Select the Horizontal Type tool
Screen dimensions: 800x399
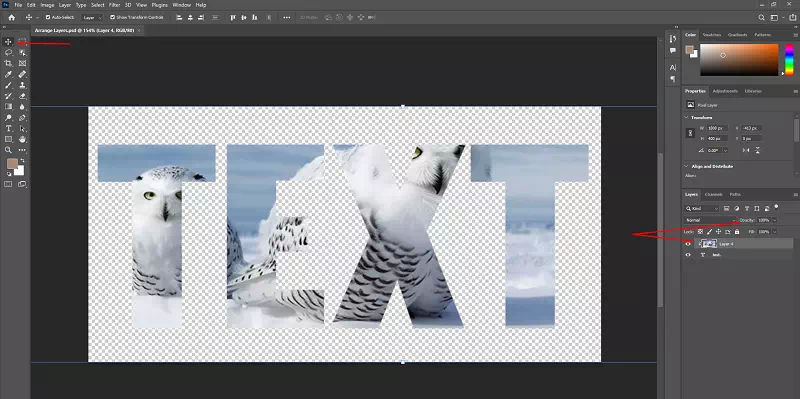(8, 129)
